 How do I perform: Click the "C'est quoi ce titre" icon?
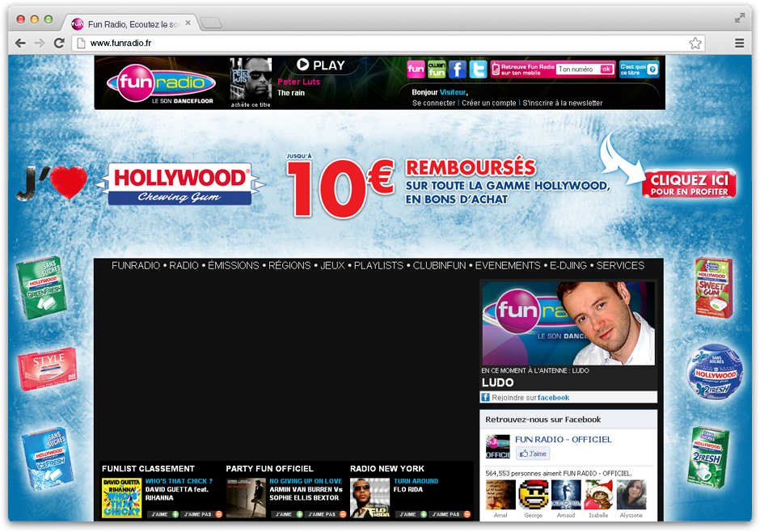tap(639, 70)
